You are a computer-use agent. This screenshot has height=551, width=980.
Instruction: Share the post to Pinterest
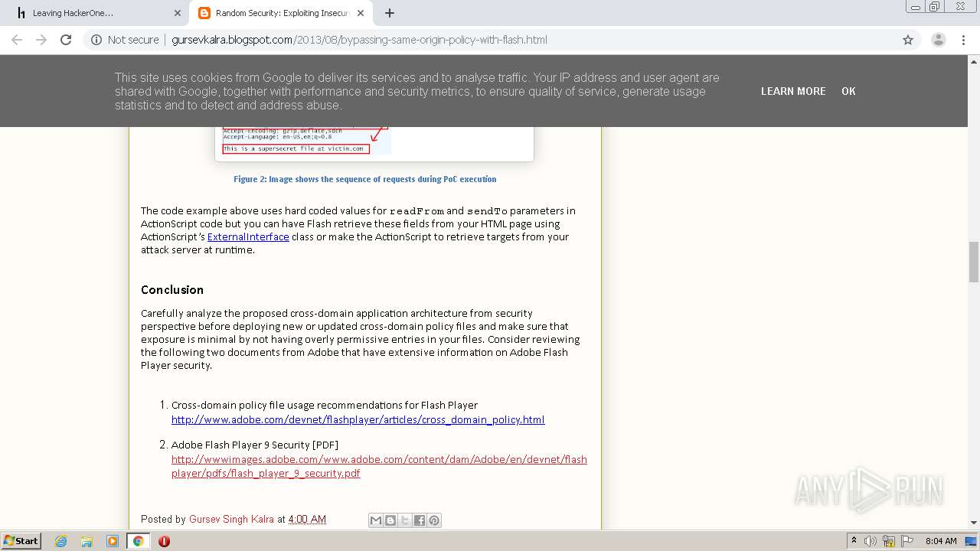coord(434,520)
